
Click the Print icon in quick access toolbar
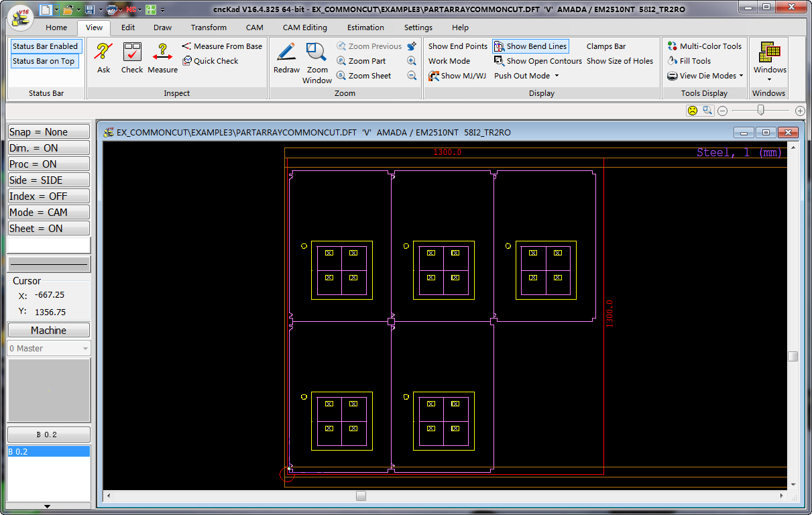click(112, 9)
